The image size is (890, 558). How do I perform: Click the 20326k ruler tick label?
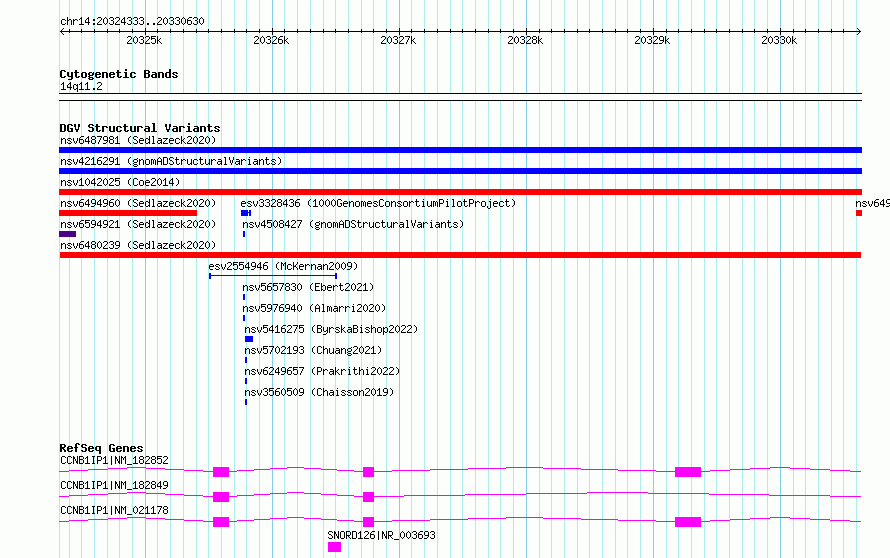pyautogui.click(x=271, y=40)
